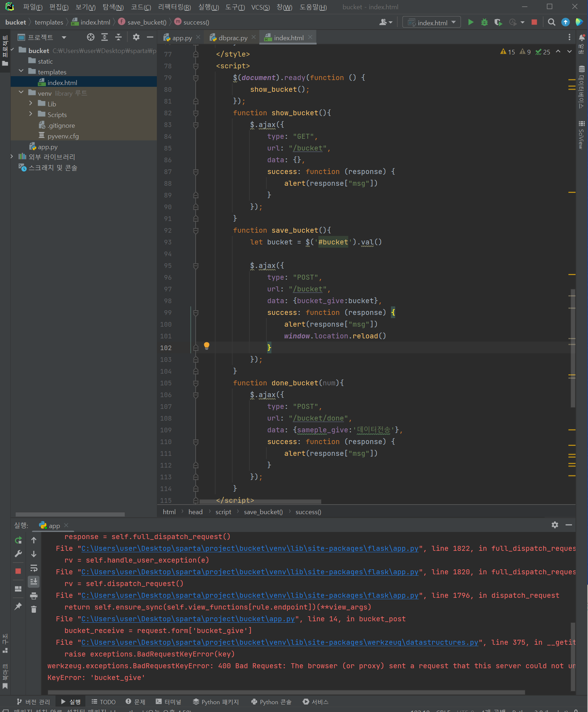Viewport: 588px width, 712px height.
Task: Open flask app.py line 1822 traceback link
Action: [x=250, y=548]
